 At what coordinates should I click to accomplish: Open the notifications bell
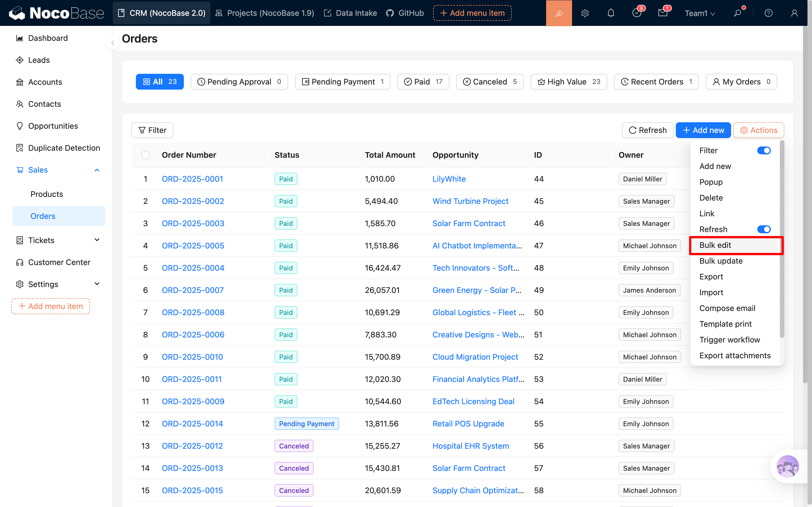coord(611,13)
